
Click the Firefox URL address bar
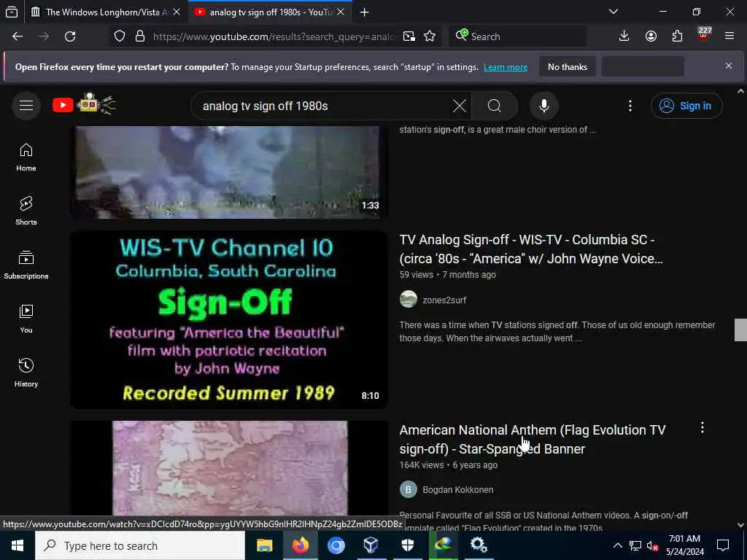[274, 36]
